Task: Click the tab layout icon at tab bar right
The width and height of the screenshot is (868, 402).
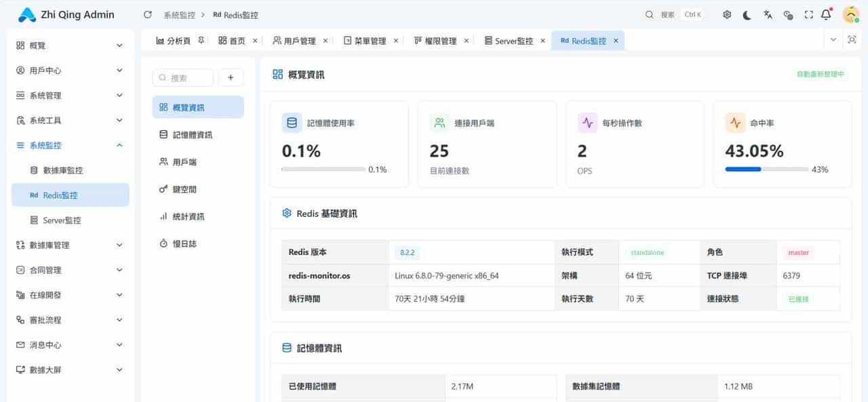Action: (x=852, y=41)
